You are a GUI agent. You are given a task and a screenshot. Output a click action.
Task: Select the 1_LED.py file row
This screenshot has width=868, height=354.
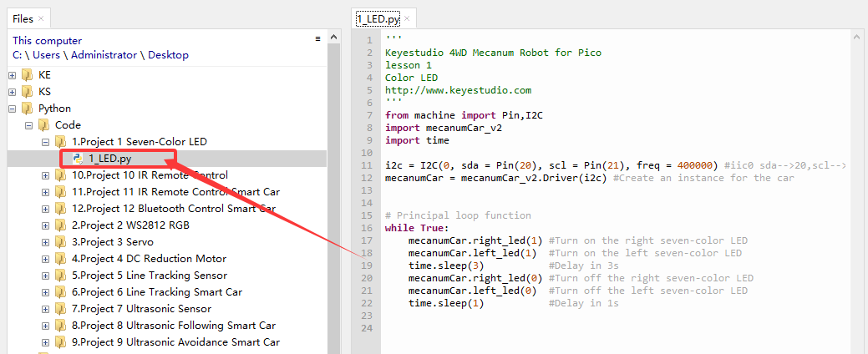click(168, 159)
